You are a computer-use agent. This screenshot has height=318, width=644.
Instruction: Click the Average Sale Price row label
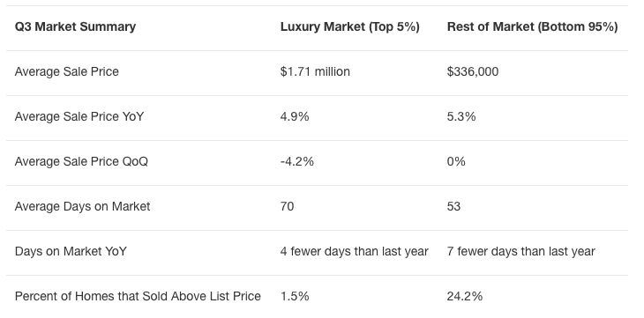pyautogui.click(x=67, y=72)
